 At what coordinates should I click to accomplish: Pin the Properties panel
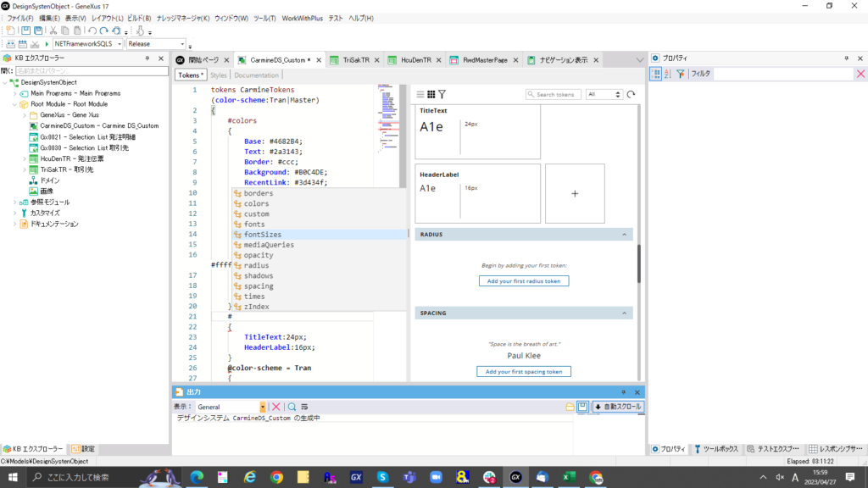[847, 58]
